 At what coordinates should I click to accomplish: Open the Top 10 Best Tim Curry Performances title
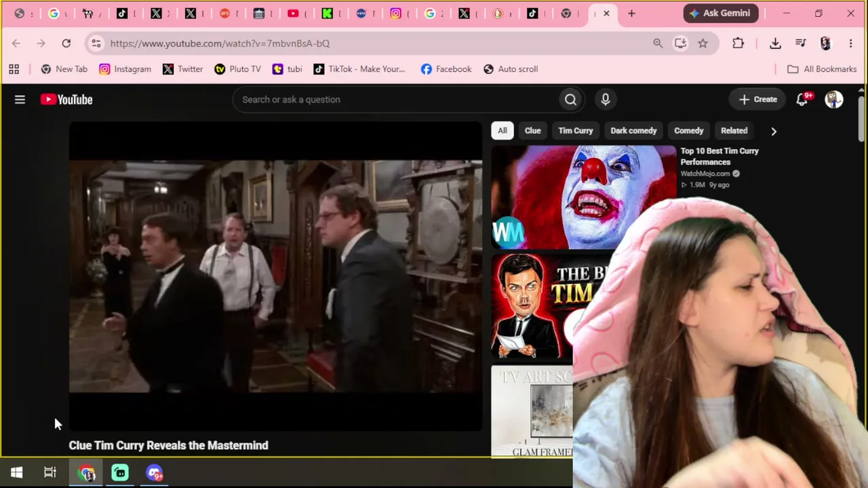pyautogui.click(x=719, y=157)
